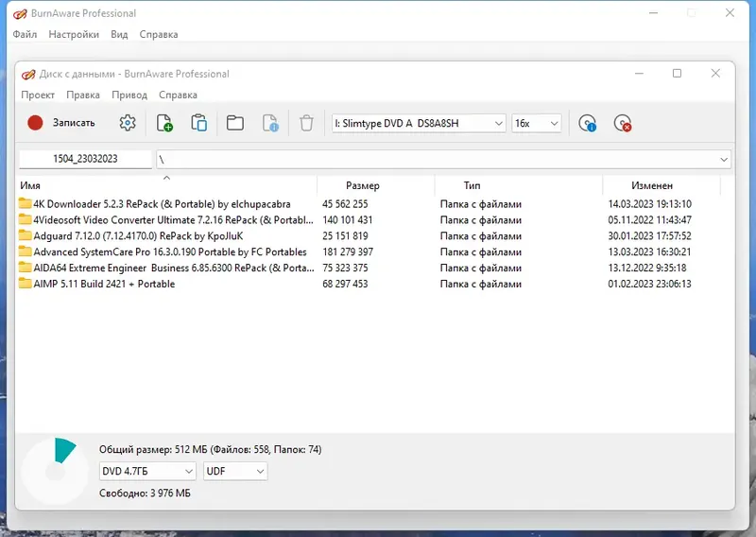Open Справка menu in Диск с данными window

coord(178,95)
